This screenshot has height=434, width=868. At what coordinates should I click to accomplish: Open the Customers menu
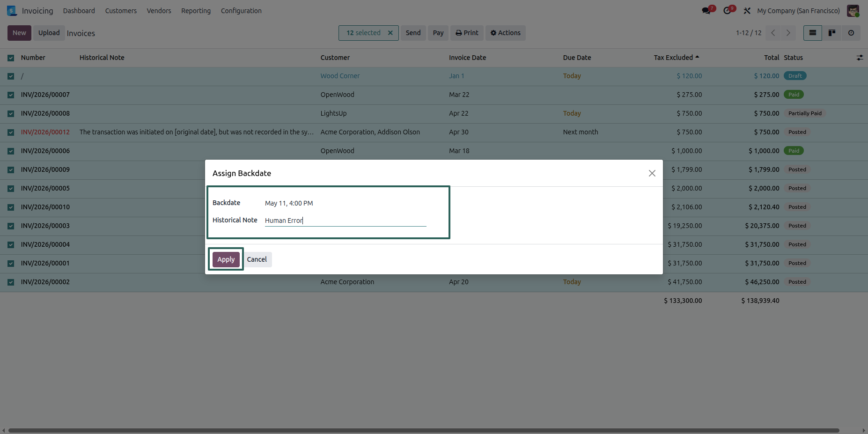point(121,10)
